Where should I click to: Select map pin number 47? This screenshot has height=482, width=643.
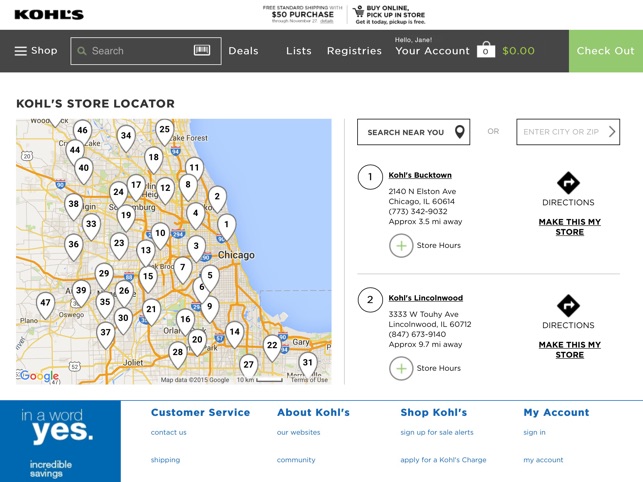(45, 305)
